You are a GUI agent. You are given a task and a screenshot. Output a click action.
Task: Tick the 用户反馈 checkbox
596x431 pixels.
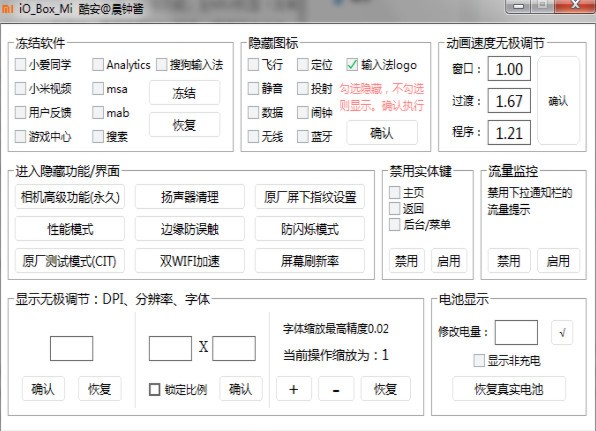[20, 113]
